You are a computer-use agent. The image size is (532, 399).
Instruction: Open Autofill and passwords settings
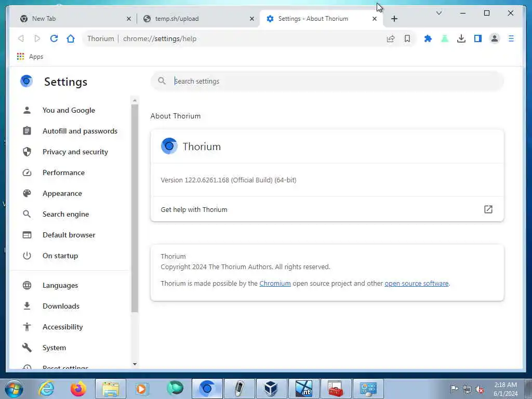click(70, 131)
